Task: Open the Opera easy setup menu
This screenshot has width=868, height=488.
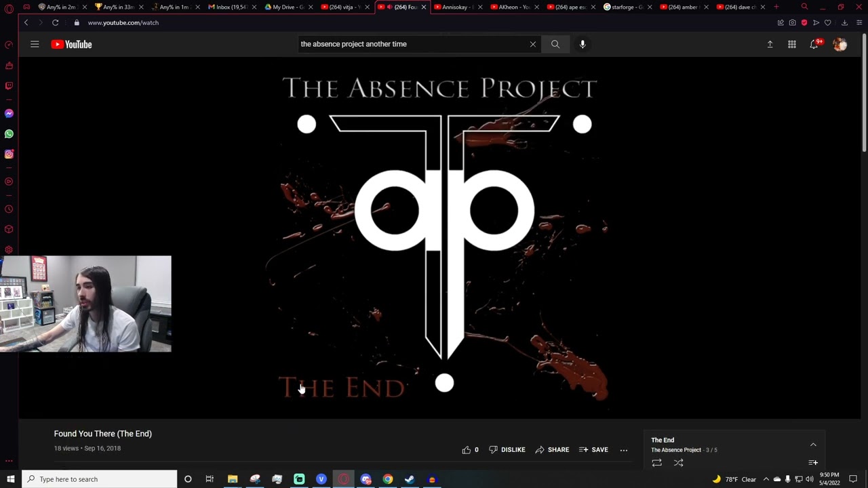Action: (x=859, y=22)
